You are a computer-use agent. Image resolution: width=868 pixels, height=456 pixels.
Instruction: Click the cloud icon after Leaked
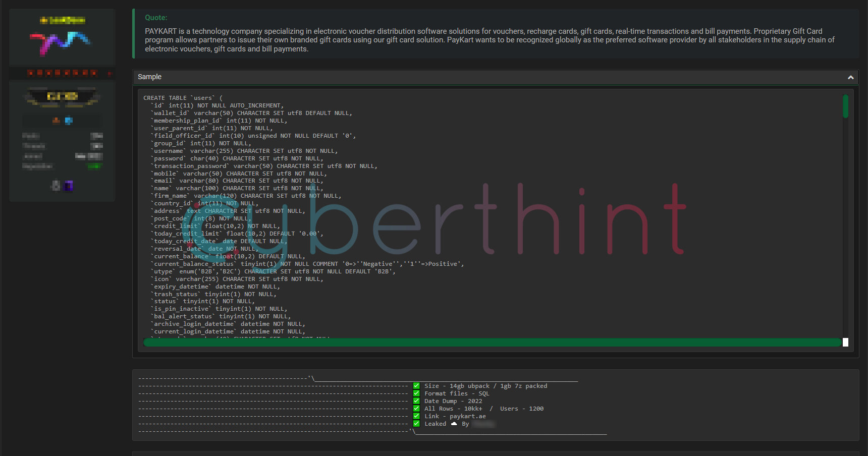point(454,424)
